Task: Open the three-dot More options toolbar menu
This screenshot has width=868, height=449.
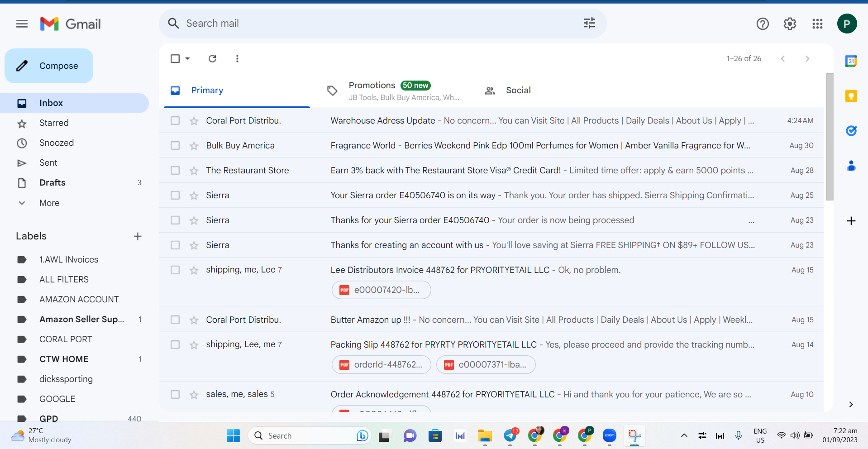Action: coord(237,58)
